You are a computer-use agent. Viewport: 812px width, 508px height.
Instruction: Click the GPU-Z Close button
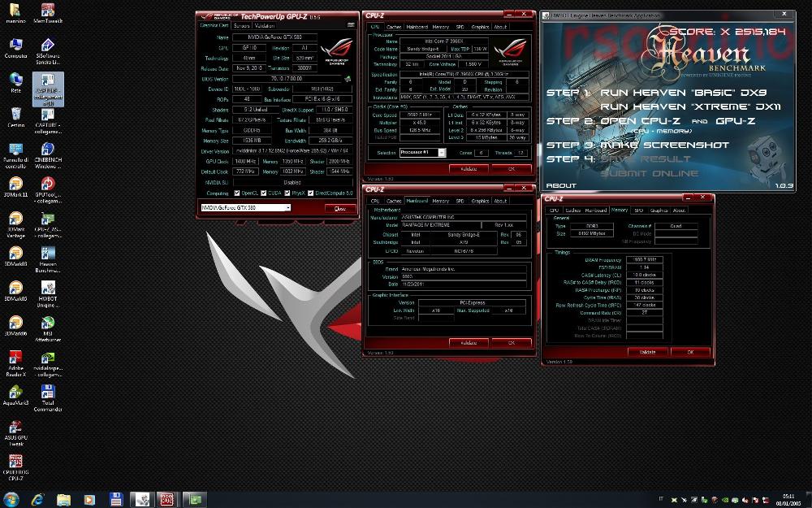(340, 208)
